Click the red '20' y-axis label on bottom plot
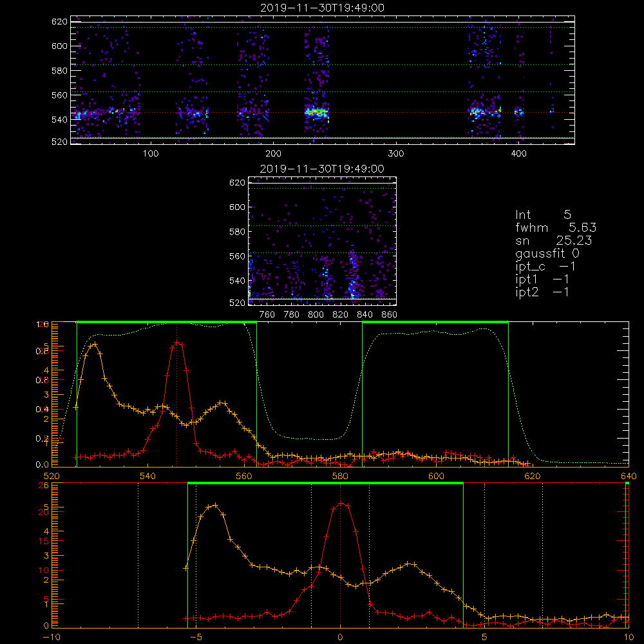Image resolution: width=644 pixels, height=644 pixels. point(44,512)
